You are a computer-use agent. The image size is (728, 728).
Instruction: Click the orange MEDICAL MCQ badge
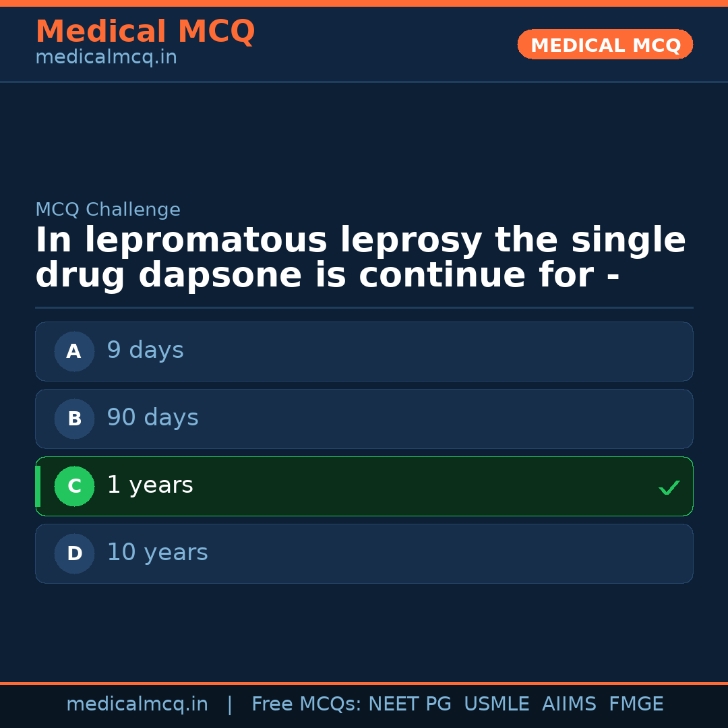[605, 45]
